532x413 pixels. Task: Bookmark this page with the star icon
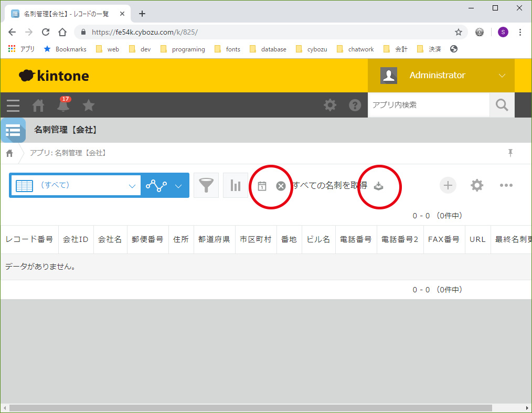click(x=459, y=32)
